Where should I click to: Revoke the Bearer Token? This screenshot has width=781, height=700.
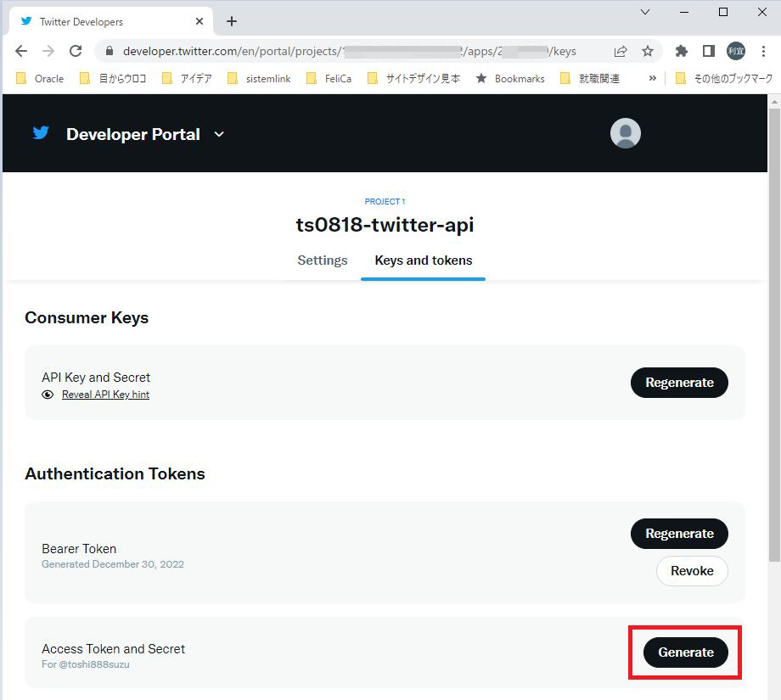(x=692, y=571)
